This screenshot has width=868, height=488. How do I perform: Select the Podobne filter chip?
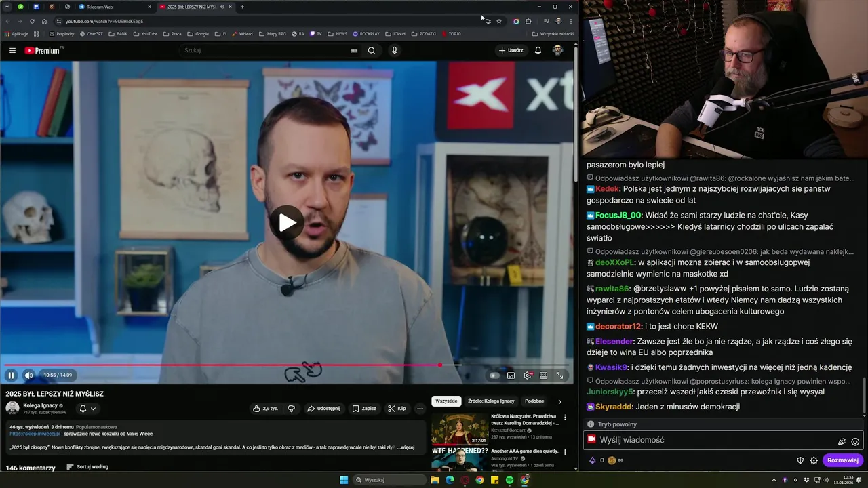click(x=534, y=401)
